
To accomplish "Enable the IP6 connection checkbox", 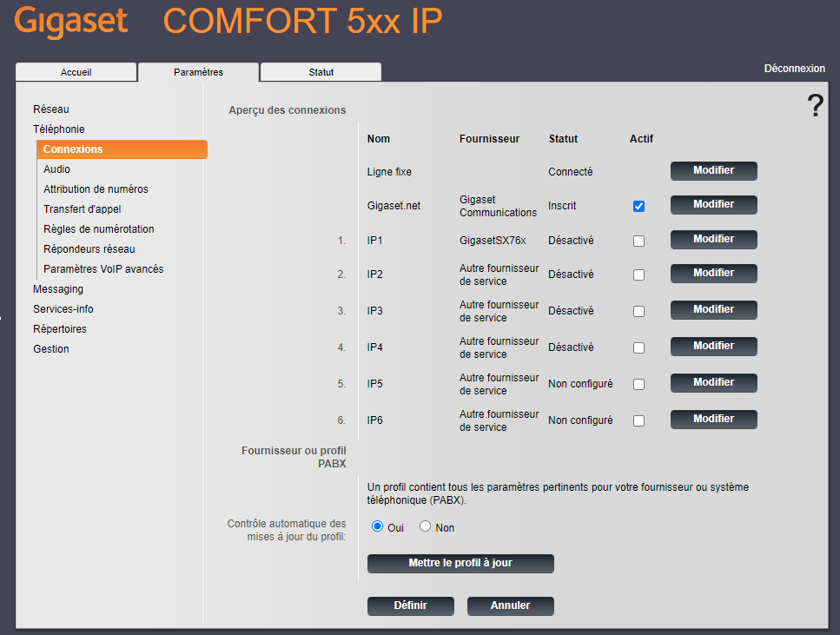I will [638, 420].
